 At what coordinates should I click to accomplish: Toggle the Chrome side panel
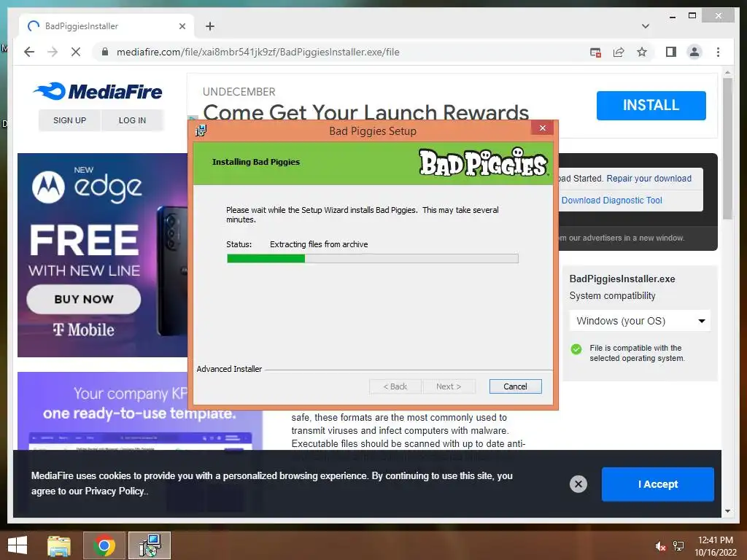coord(671,52)
